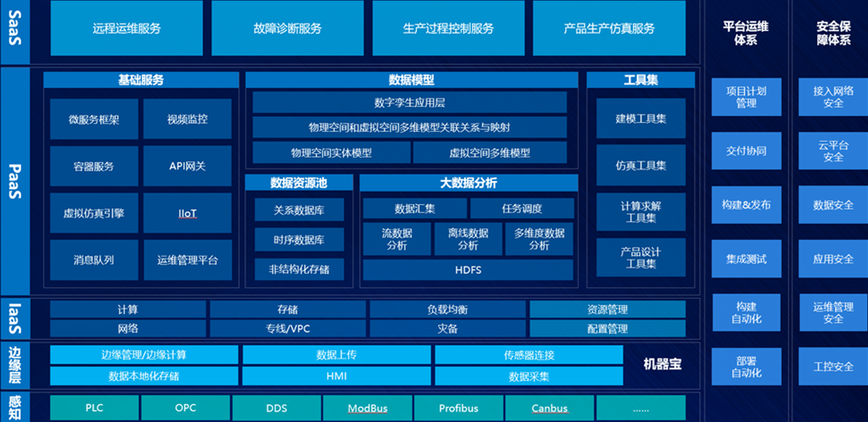Image resolution: width=868 pixels, height=422 pixels.
Task: Click the 故障诊断服务 service block
Action: click(x=288, y=27)
